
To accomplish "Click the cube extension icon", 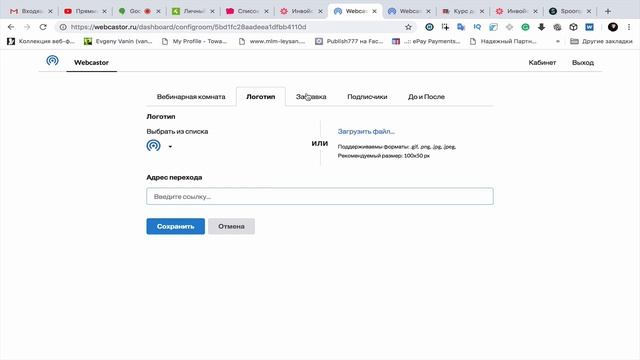I will (573, 27).
